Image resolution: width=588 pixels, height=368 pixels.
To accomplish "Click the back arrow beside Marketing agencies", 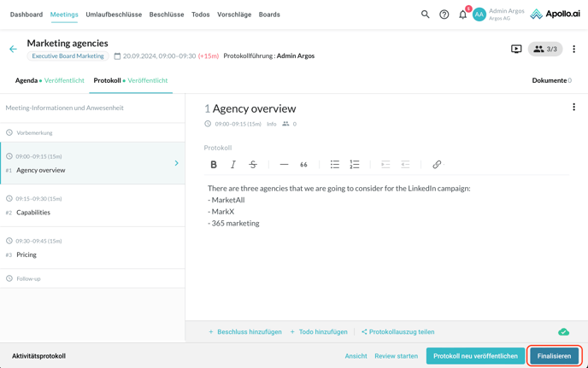I will pyautogui.click(x=13, y=50).
